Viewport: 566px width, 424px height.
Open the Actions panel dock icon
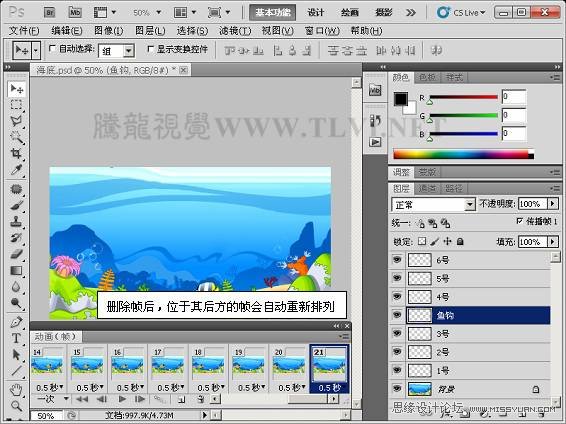[375, 142]
